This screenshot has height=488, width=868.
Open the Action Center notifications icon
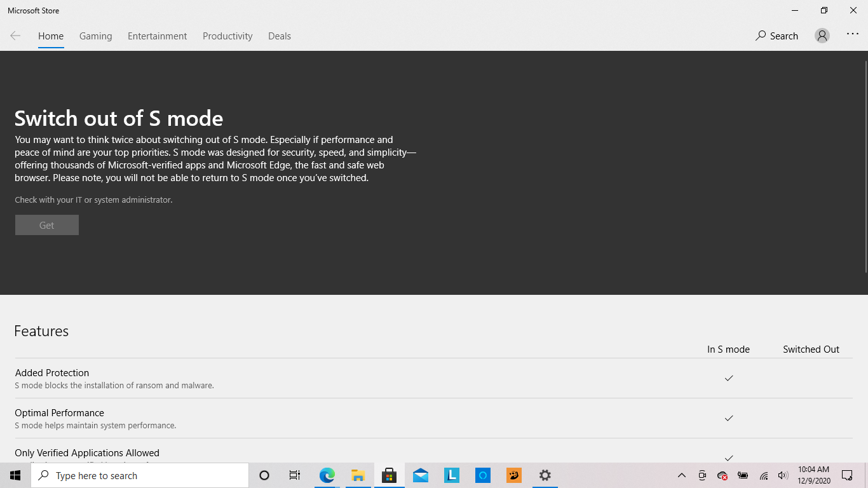847,475
